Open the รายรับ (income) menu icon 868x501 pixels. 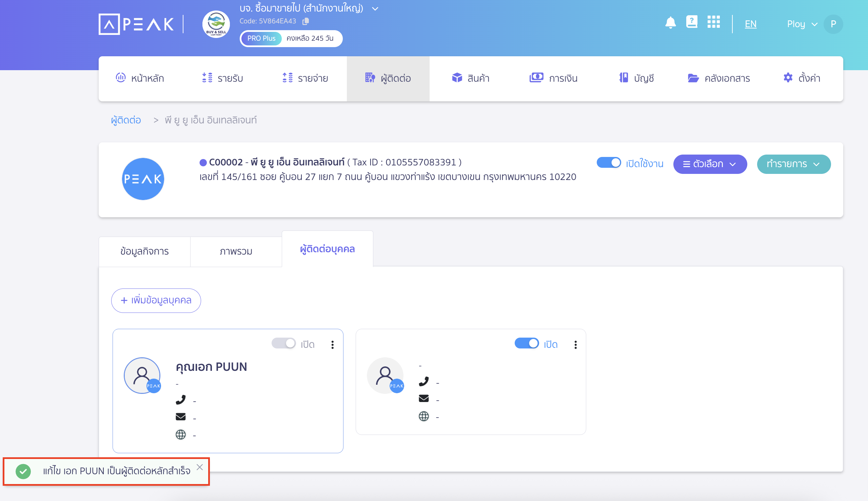pos(207,78)
